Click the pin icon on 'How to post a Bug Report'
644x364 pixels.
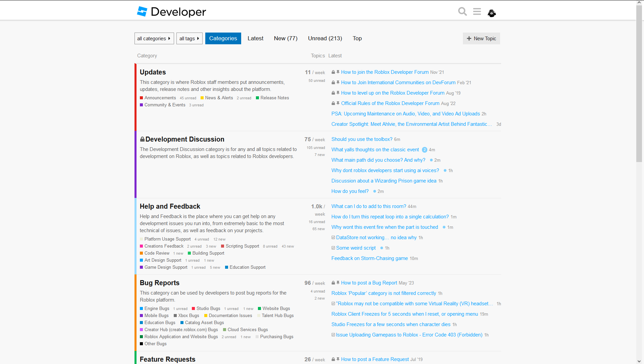(x=338, y=283)
